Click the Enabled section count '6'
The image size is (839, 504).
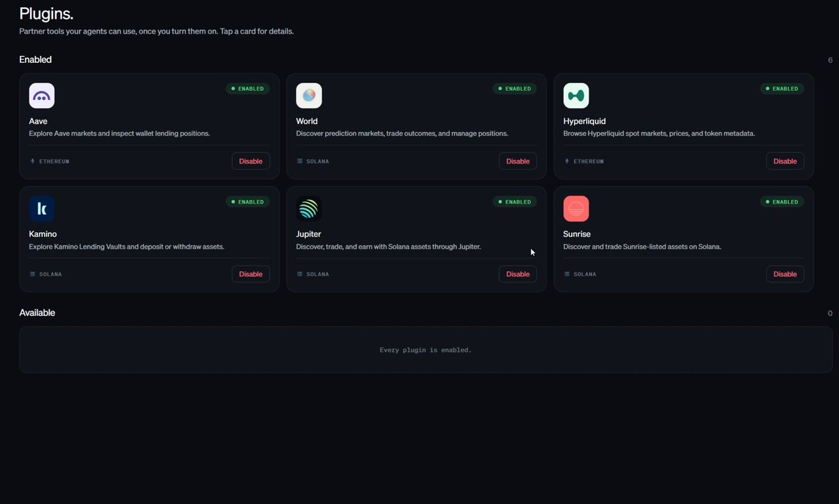(830, 60)
